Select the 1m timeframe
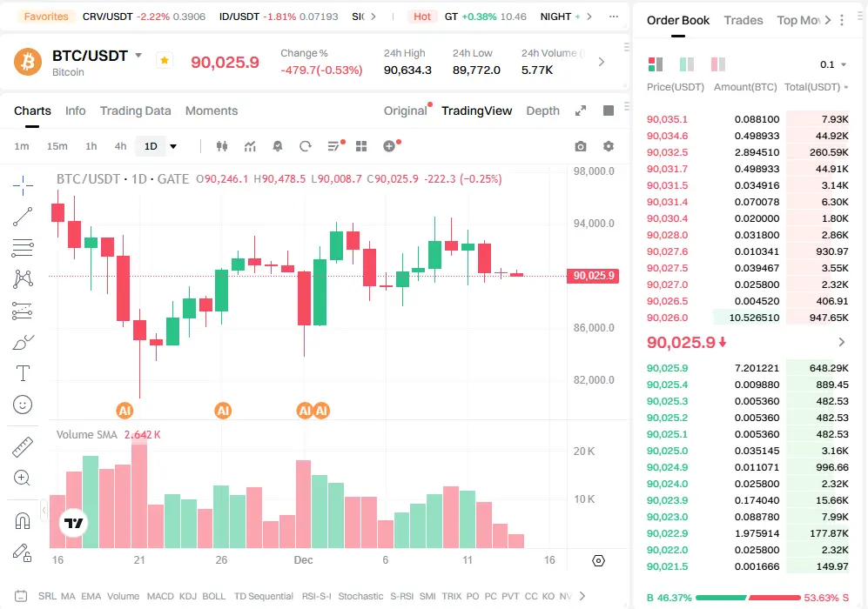Viewport: 868px width, 609px height. coord(22,146)
